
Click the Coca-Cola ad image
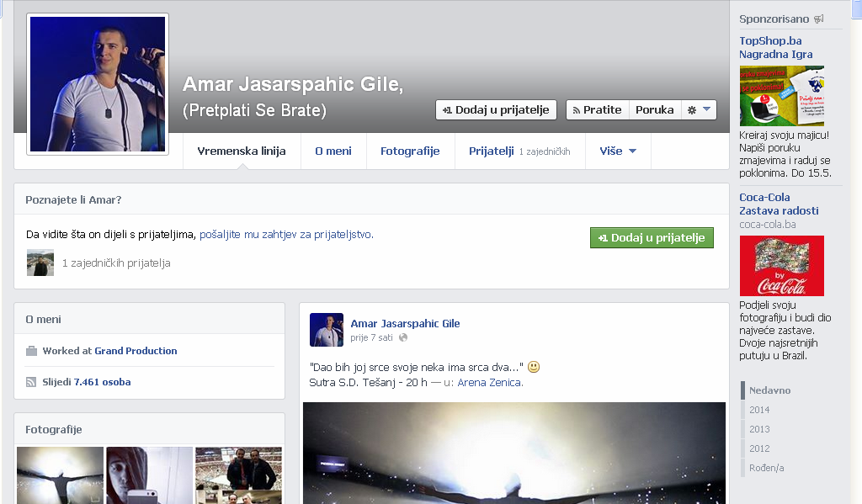point(781,265)
